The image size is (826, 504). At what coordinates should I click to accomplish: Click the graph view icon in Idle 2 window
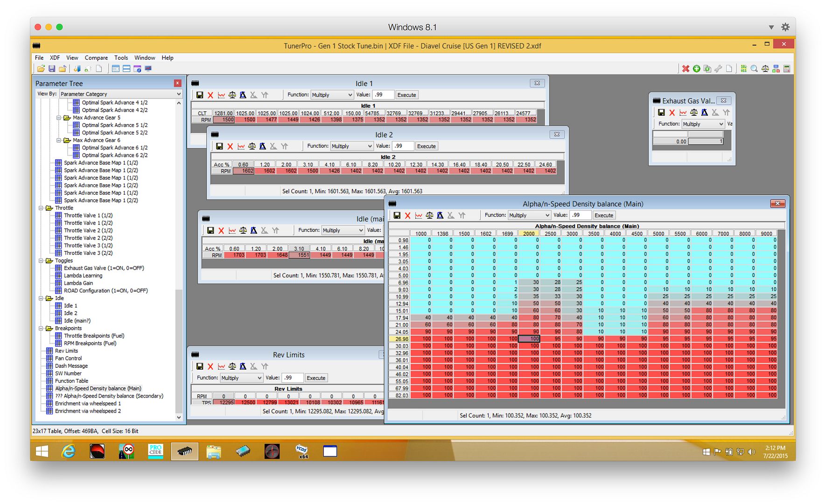(241, 146)
